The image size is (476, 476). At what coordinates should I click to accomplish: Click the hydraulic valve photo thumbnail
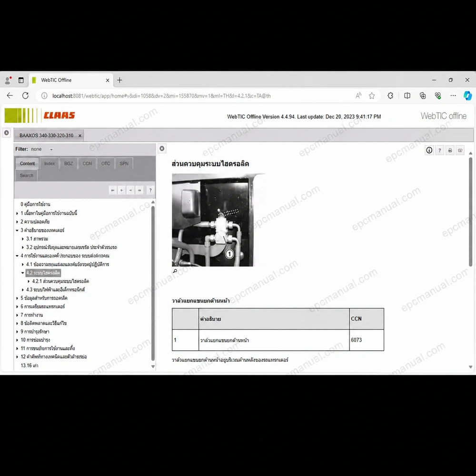point(212,220)
